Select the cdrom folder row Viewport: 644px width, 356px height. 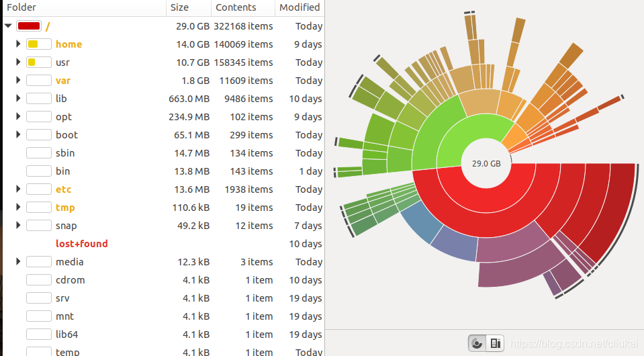[163, 279]
